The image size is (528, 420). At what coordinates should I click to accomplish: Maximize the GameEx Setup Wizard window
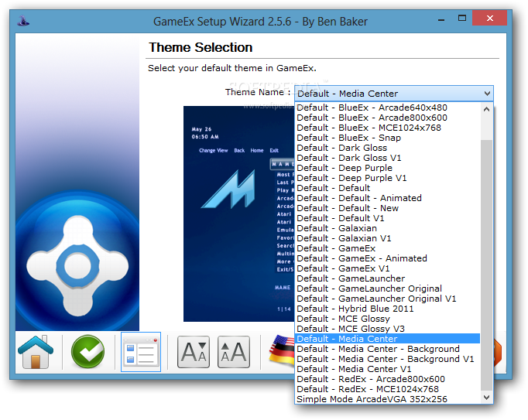click(x=462, y=18)
